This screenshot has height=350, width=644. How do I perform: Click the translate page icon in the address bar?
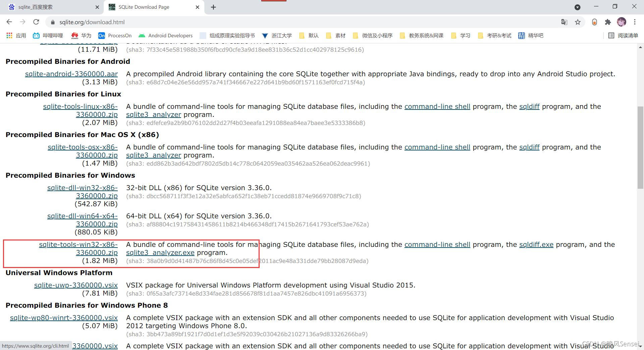564,22
